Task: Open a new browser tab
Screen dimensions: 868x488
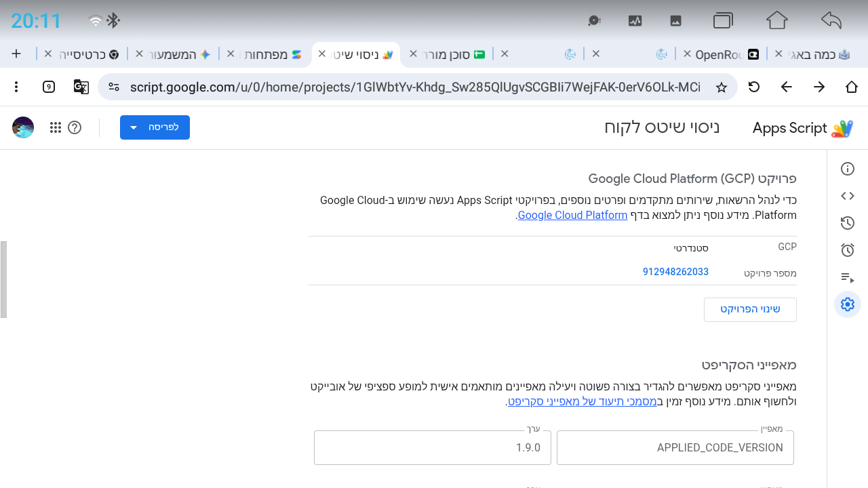Action: coord(16,54)
